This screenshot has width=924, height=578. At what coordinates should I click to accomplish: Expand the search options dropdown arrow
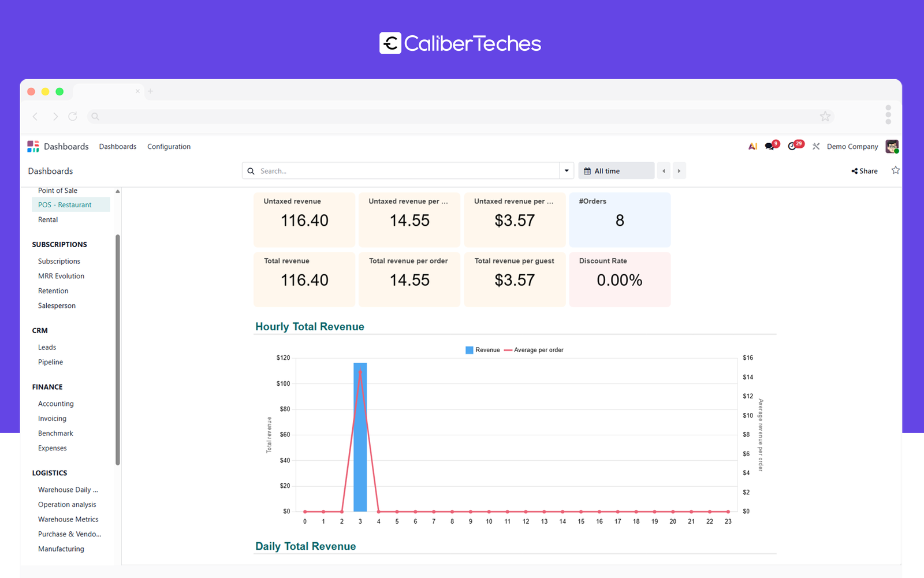[x=567, y=171]
